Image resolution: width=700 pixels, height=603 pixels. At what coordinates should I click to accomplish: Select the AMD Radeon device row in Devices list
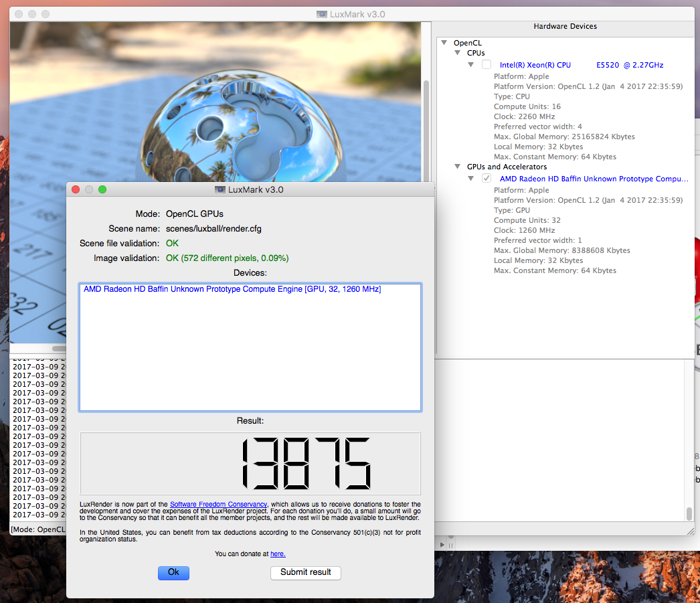tap(250, 289)
